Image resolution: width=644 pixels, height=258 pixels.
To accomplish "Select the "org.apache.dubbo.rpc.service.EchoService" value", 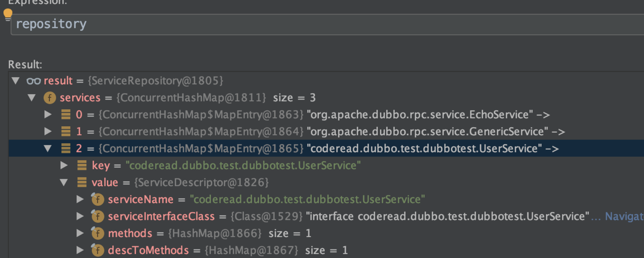I will pos(420,115).
